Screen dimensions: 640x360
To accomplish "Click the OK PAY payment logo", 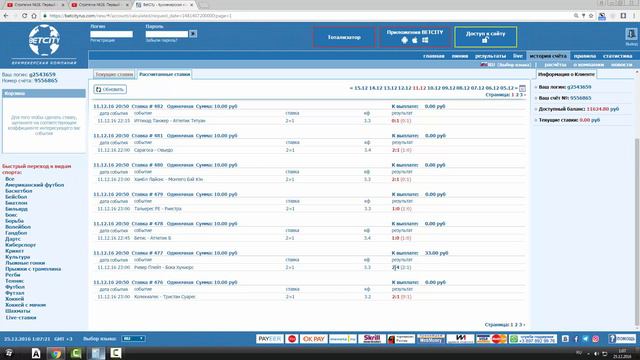I will click(313, 339).
